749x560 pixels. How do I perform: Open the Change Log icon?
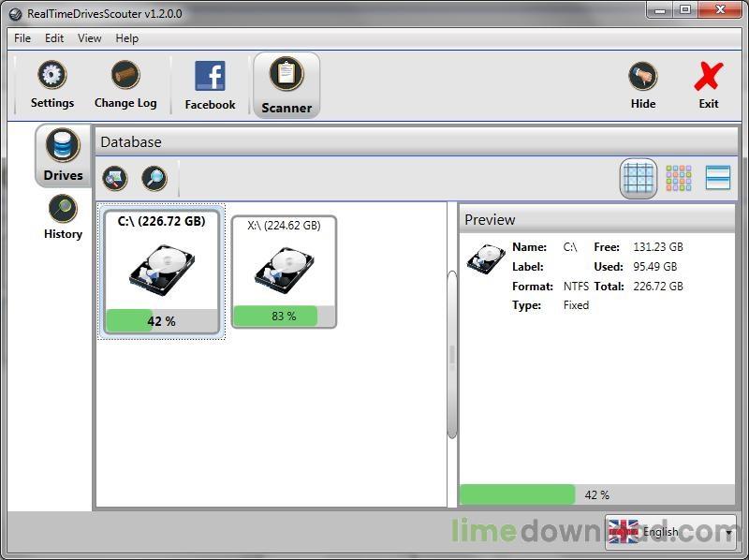pyautogui.click(x=125, y=76)
